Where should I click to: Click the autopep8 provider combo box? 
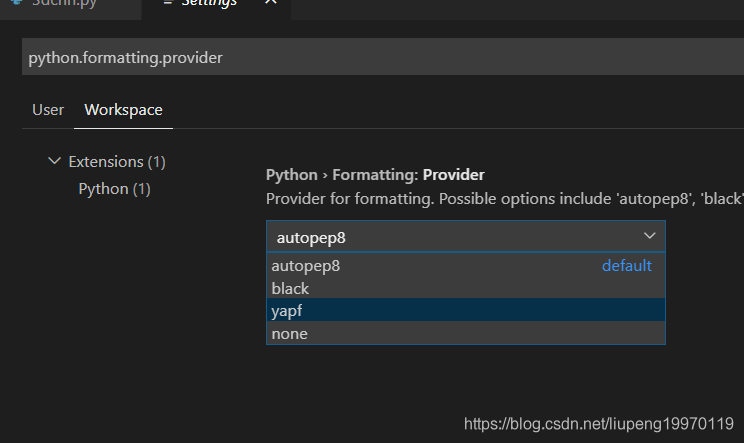click(450, 237)
